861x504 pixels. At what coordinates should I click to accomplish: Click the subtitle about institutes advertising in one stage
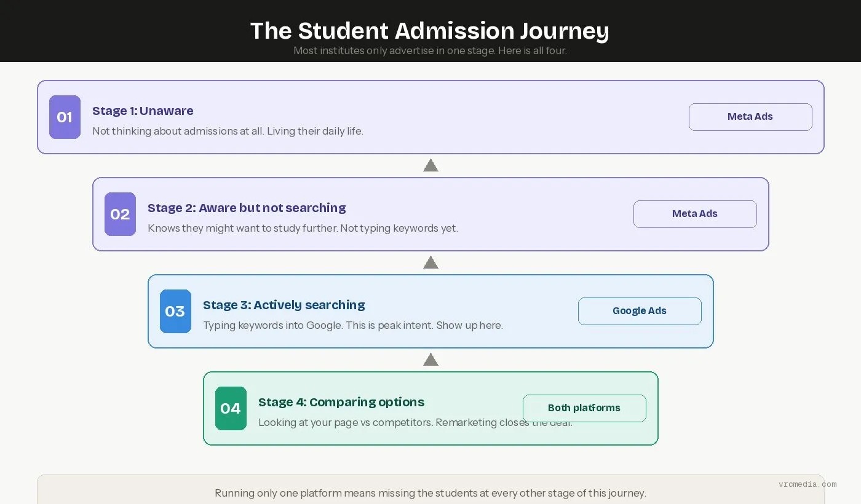tap(430, 50)
